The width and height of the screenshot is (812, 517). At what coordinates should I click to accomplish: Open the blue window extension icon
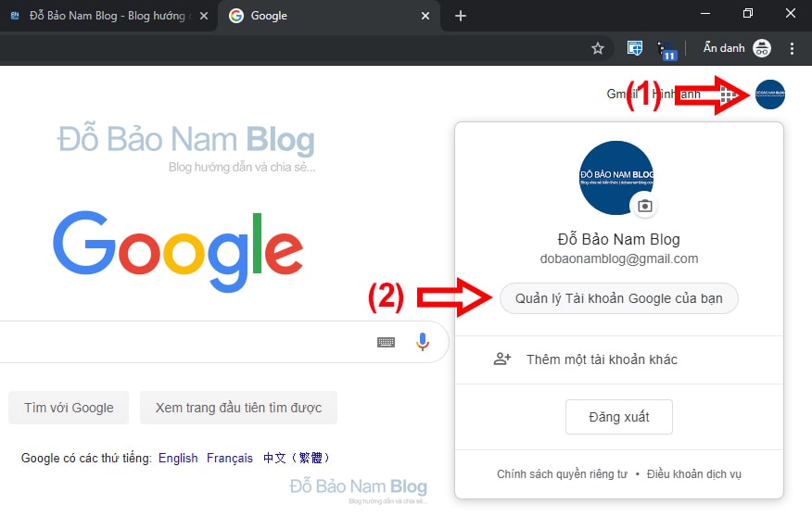coord(634,48)
